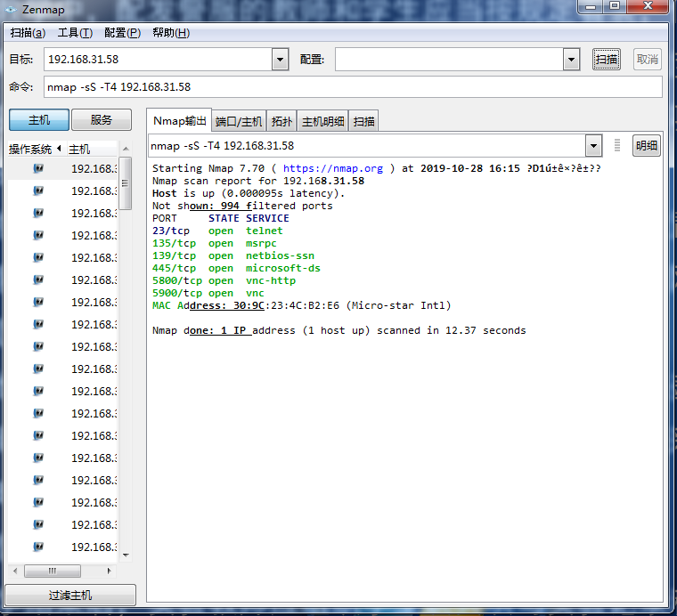677x616 pixels.
Task: Click the STATE column heading in output
Action: click(224, 218)
